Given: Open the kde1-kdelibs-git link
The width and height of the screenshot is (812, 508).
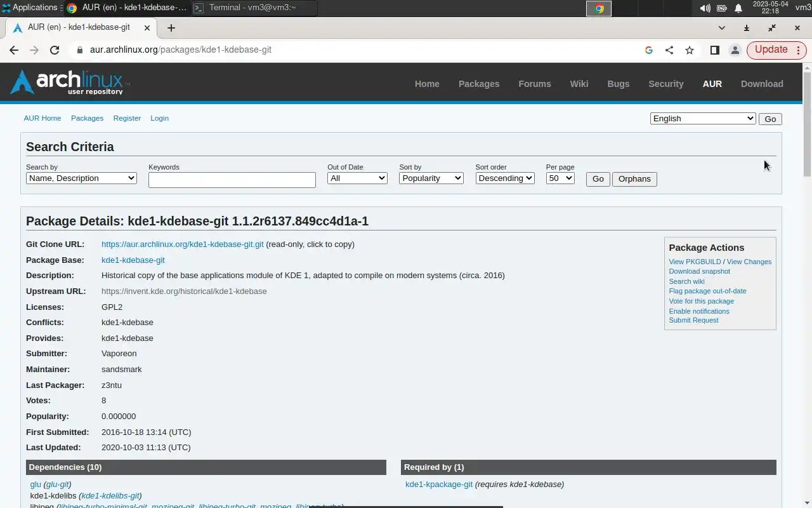Looking at the screenshot, I should click(110, 496).
